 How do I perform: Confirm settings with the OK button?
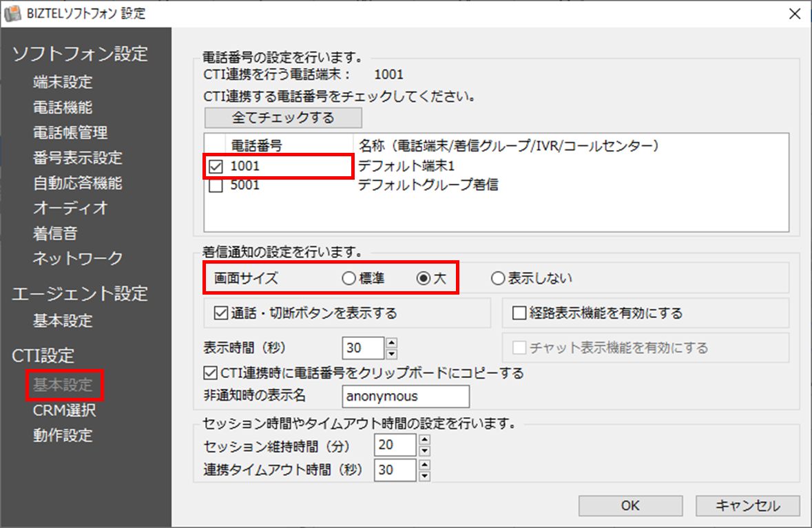point(630,506)
